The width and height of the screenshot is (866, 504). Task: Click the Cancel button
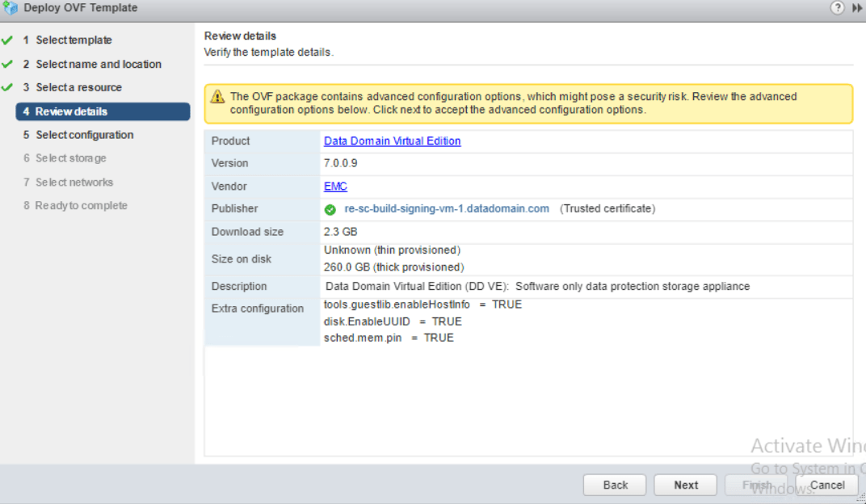pos(826,485)
